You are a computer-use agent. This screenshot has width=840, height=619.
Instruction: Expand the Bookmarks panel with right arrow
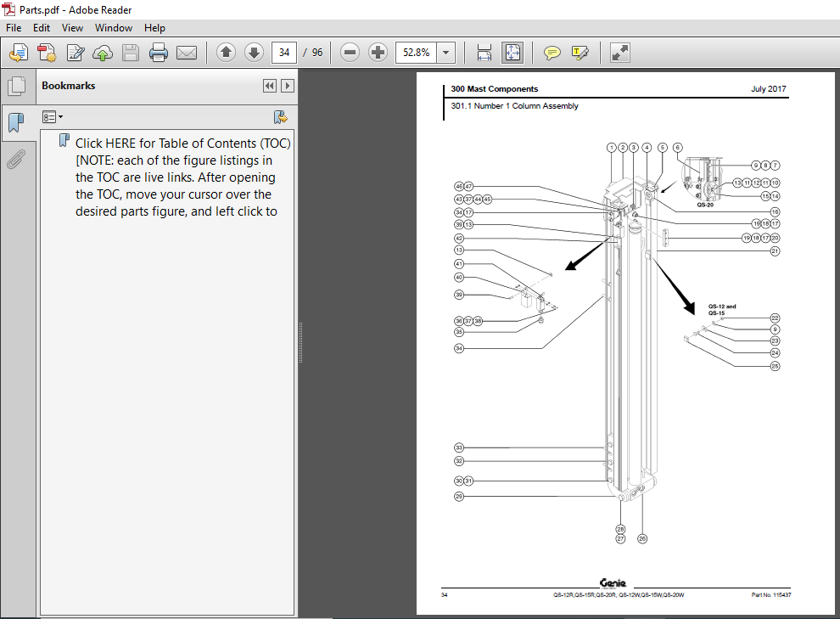pos(288,86)
